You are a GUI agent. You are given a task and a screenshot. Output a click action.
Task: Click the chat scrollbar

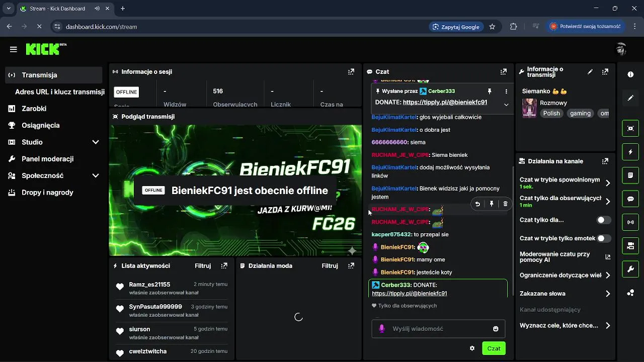pyautogui.click(x=512, y=231)
